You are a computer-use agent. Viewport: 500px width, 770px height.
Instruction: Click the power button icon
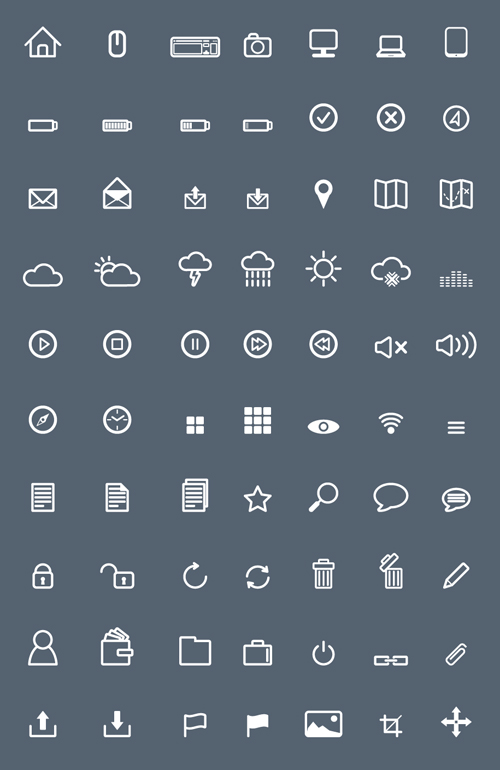coord(323,654)
